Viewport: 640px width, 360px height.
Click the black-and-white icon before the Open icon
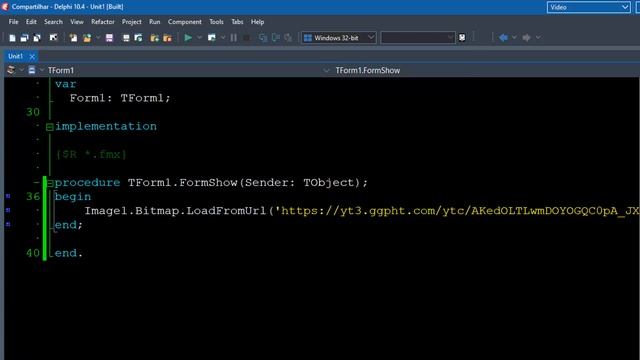click(x=53, y=38)
